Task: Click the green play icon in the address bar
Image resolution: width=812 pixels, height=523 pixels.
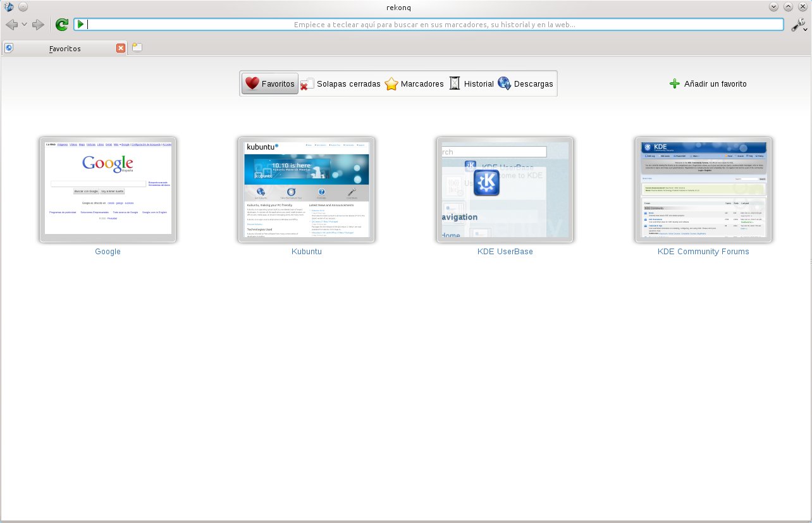Action: 80,24
